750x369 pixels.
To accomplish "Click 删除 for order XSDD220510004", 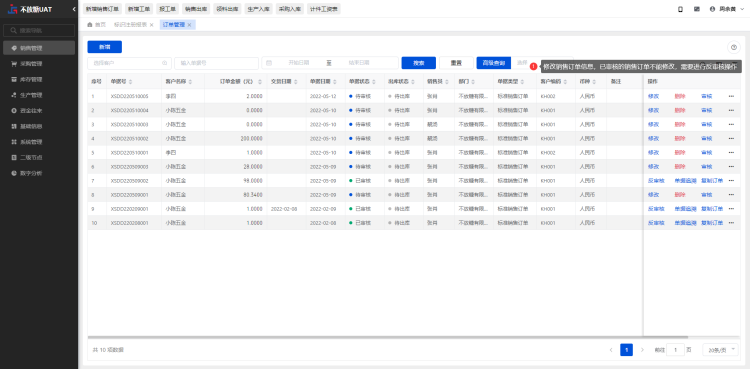I will point(680,110).
